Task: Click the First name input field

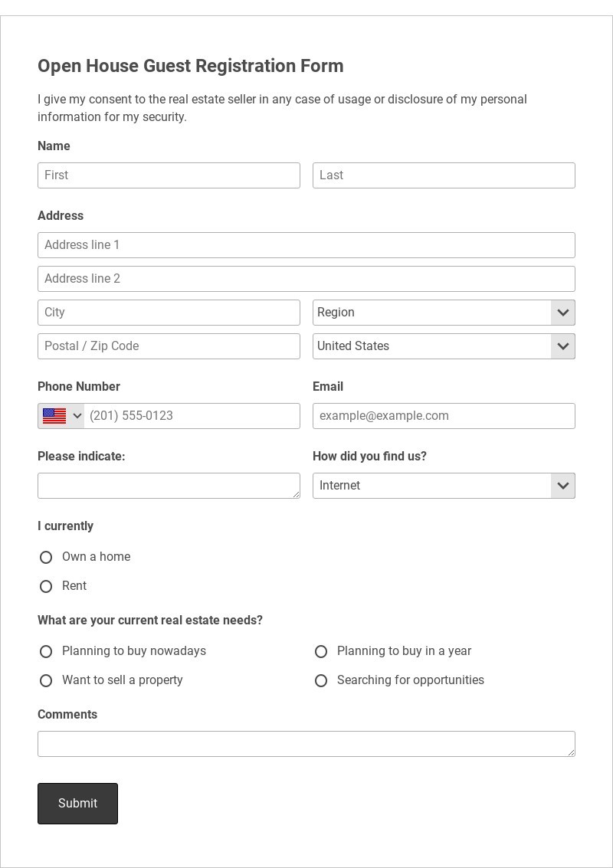Action: coord(169,175)
